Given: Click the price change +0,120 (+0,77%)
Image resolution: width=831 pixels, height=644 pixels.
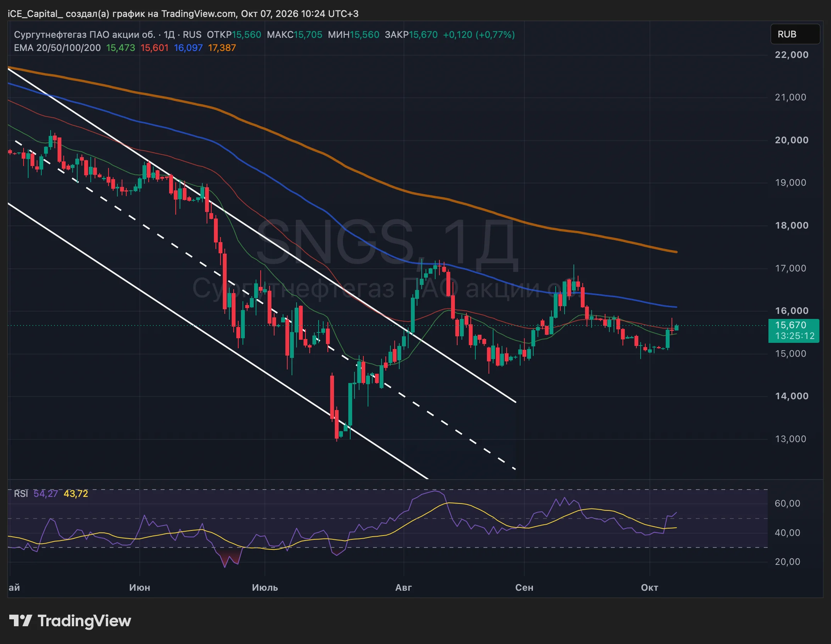Looking at the screenshot, I should (x=479, y=35).
